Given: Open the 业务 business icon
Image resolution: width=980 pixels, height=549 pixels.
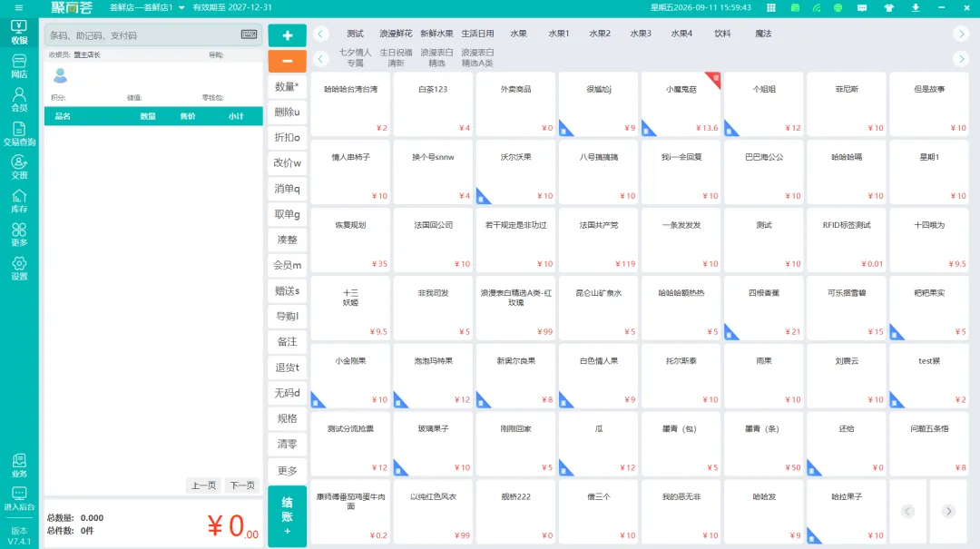Looking at the screenshot, I should [x=19, y=466].
